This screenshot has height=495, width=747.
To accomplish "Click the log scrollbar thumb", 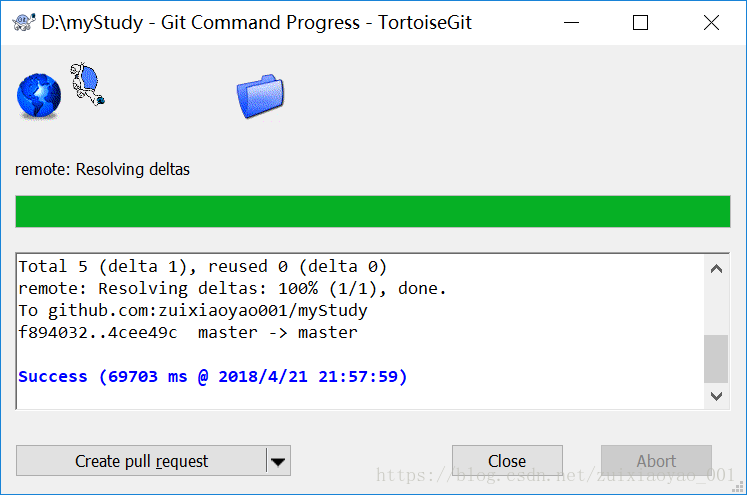I will [x=716, y=359].
